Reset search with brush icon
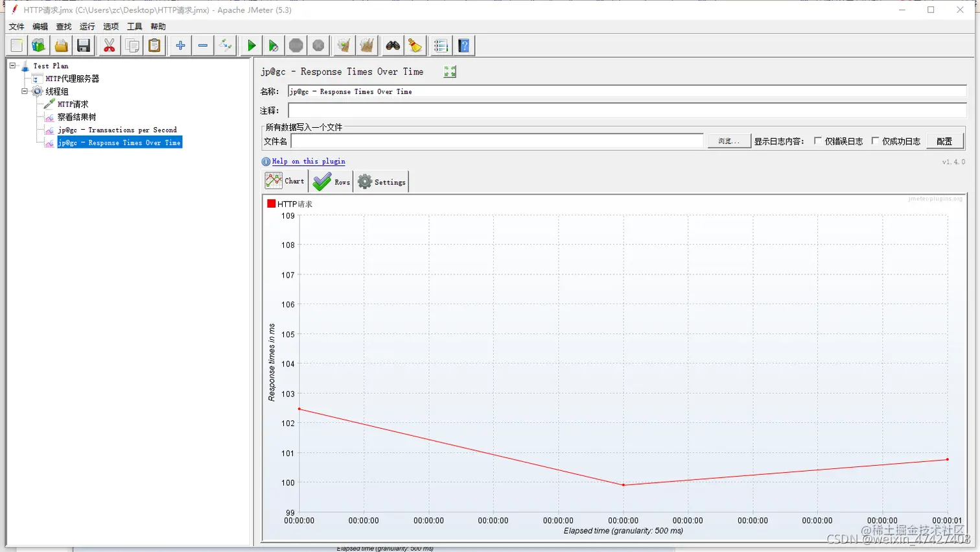This screenshot has width=980, height=552. 415,45
